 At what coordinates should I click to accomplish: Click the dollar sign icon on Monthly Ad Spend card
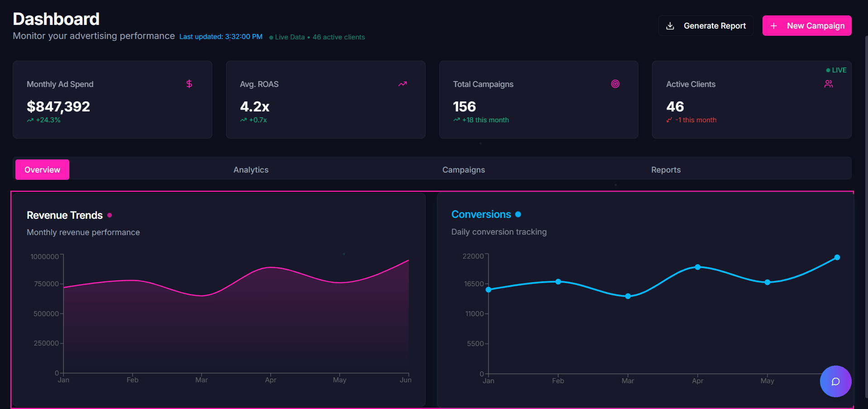click(189, 84)
